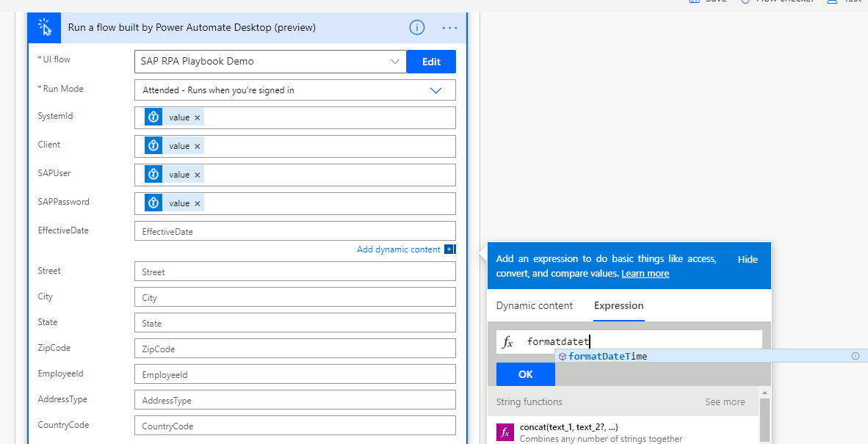
Task: Click the Learn more link
Action: point(645,273)
